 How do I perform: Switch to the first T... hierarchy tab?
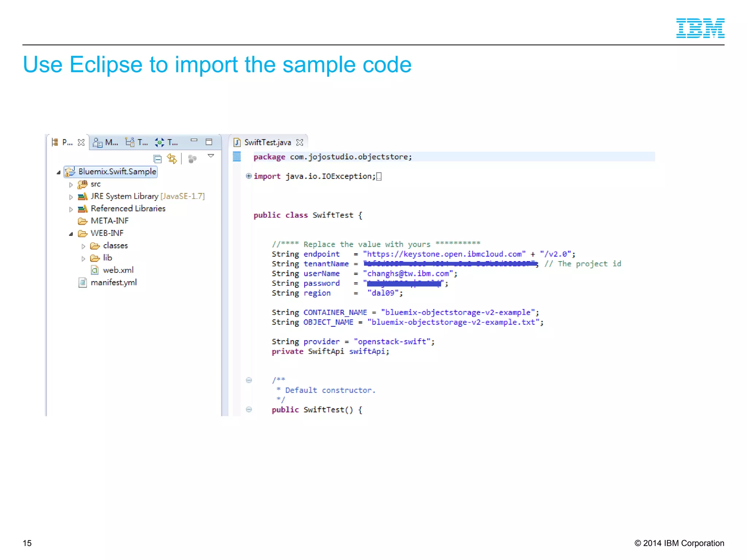pos(136,142)
